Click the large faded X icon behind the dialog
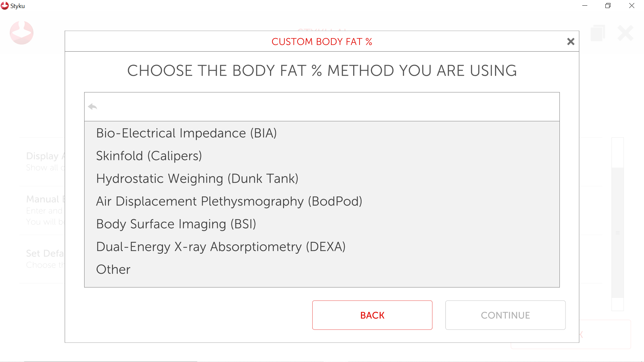This screenshot has height=362, width=644. pos(625,33)
